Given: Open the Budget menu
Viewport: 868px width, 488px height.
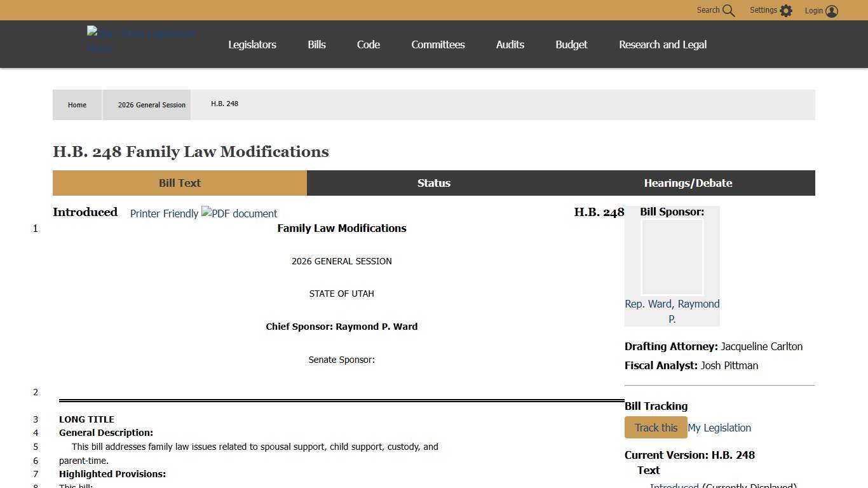Looking at the screenshot, I should tap(571, 44).
